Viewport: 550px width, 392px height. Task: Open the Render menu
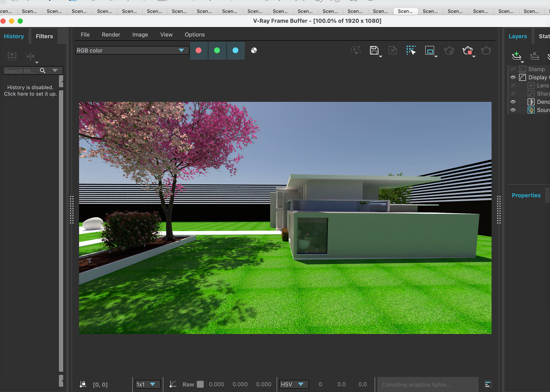[111, 35]
